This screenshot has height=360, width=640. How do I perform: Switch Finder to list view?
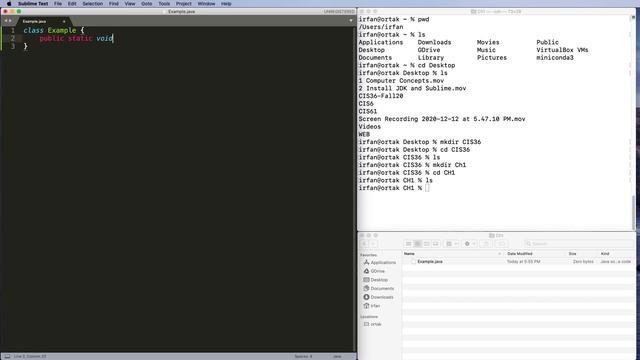tap(418, 244)
